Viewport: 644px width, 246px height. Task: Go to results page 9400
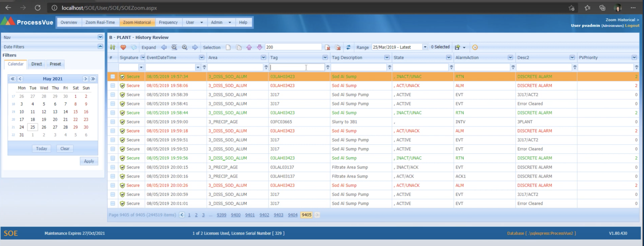235,215
